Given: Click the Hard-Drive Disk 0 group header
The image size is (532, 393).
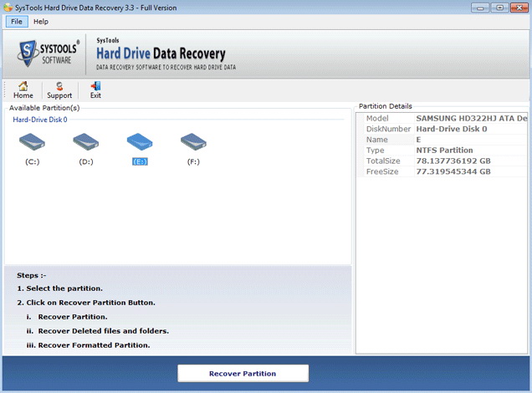Looking at the screenshot, I should click(40, 120).
